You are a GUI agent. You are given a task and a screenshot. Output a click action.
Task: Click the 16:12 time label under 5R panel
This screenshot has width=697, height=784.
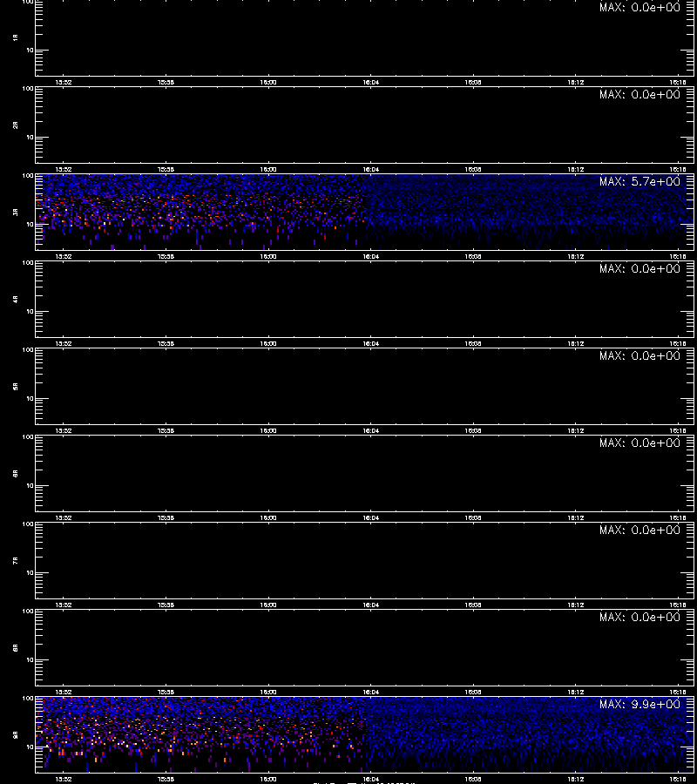point(576,430)
